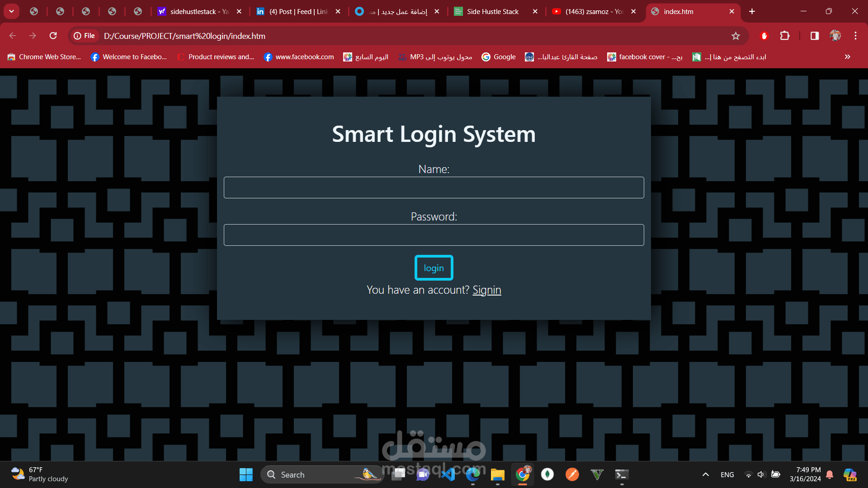This screenshot has height=488, width=868.
Task: Open volume speaker tray icon
Action: [761, 474]
